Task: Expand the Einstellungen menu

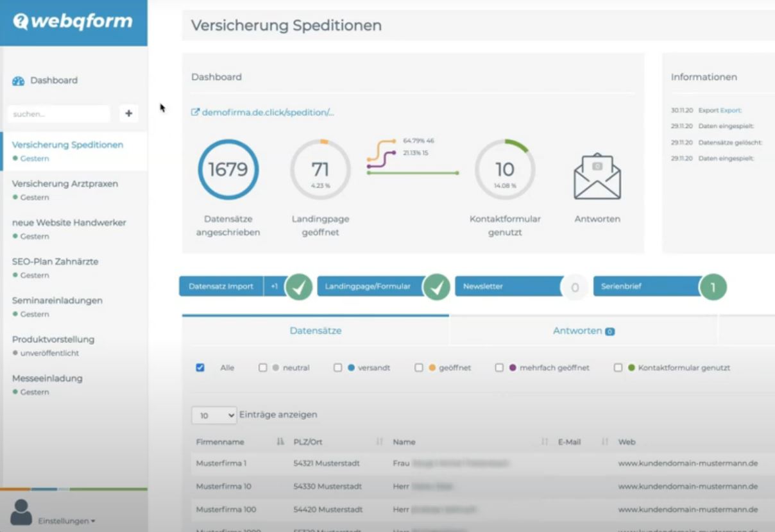Action: click(67, 521)
